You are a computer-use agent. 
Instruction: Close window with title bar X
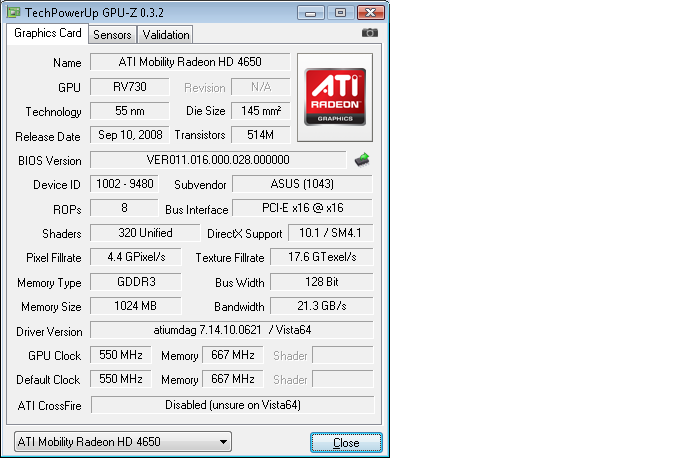371,13
